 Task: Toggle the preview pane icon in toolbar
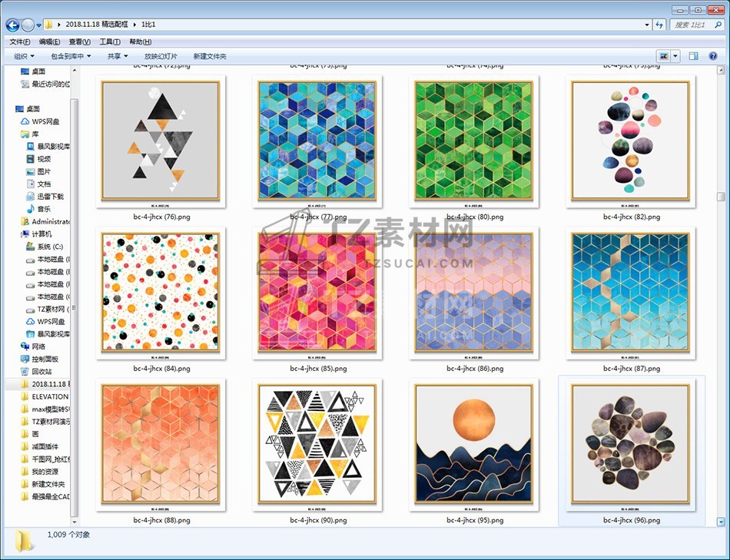[x=693, y=56]
